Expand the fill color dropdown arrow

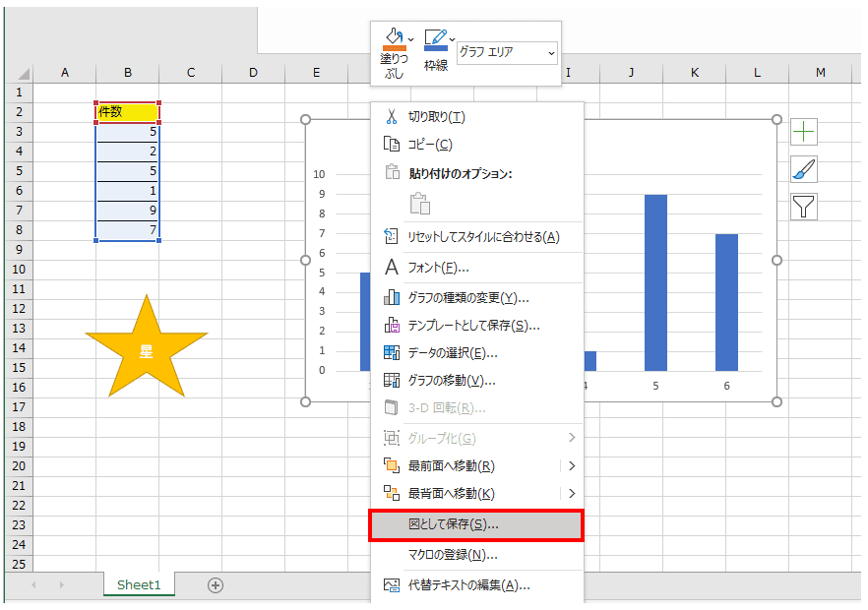point(411,39)
